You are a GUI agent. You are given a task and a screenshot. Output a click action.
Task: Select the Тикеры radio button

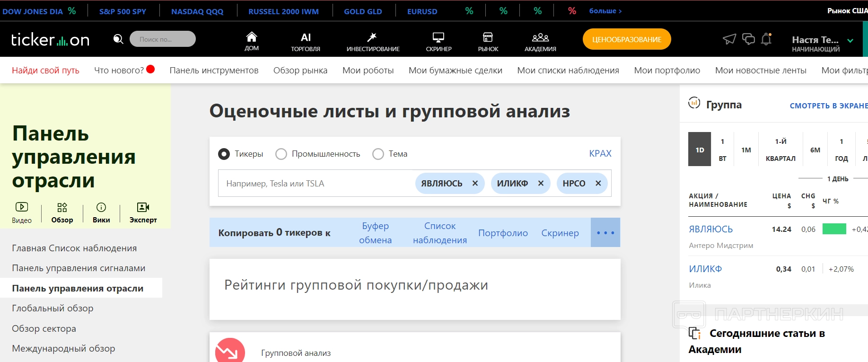tap(224, 154)
